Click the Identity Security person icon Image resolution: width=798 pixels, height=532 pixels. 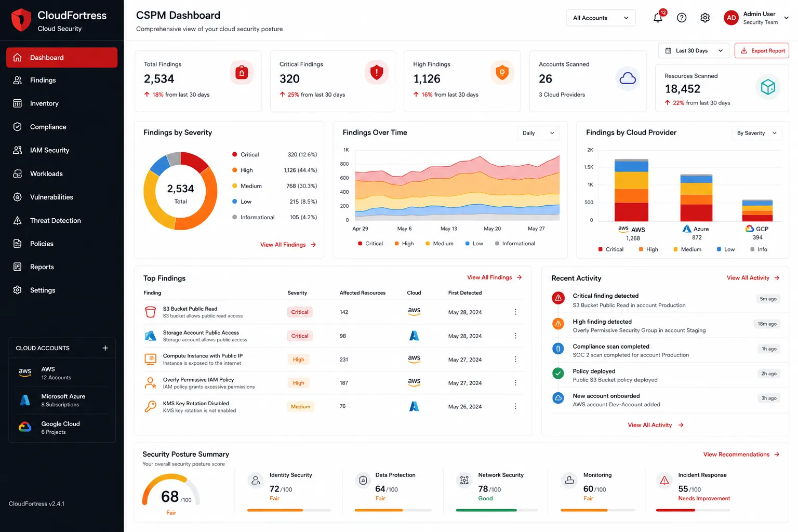click(x=256, y=481)
